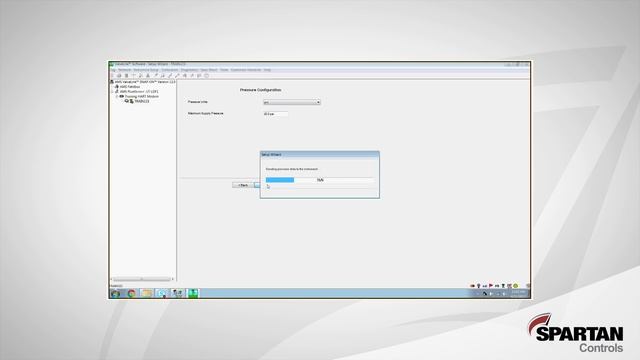
Task: Open the Pressure Units dropdown
Action: coord(292,102)
